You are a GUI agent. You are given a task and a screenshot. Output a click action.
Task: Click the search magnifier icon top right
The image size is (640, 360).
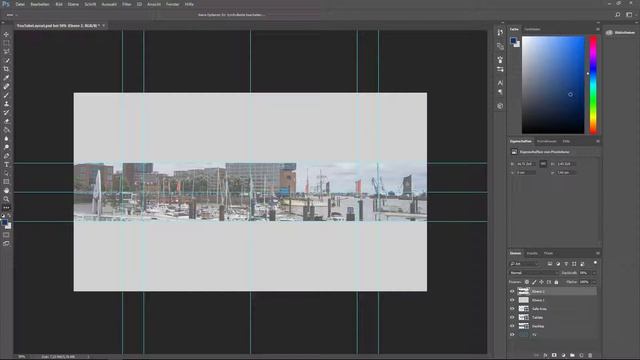[618, 15]
